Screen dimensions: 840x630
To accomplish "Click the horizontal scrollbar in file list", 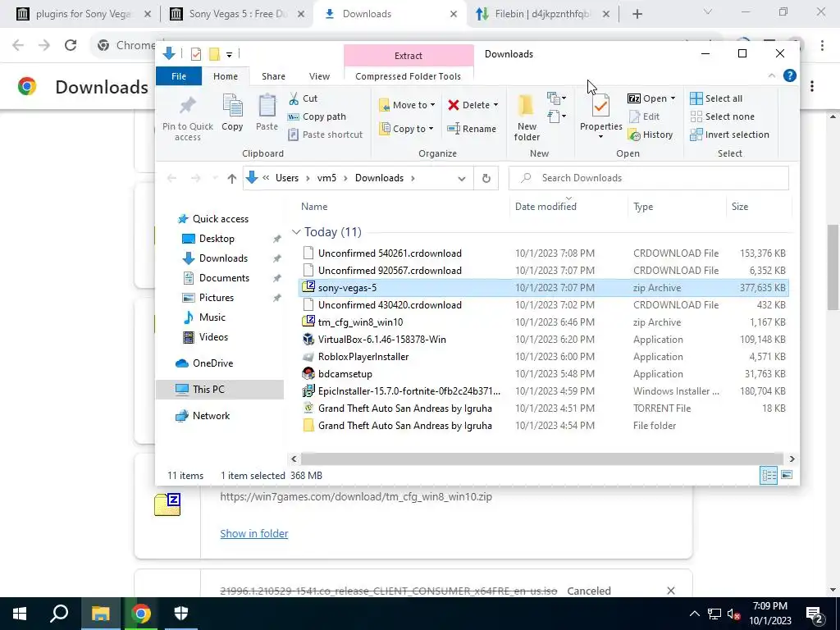I will point(542,459).
